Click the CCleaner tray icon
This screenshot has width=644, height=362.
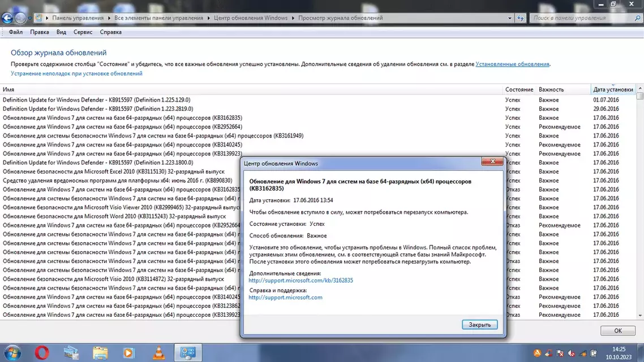point(549,353)
